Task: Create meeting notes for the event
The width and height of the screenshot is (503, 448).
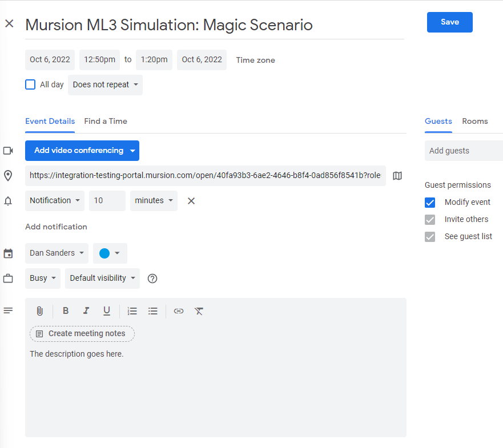Action: pyautogui.click(x=82, y=333)
